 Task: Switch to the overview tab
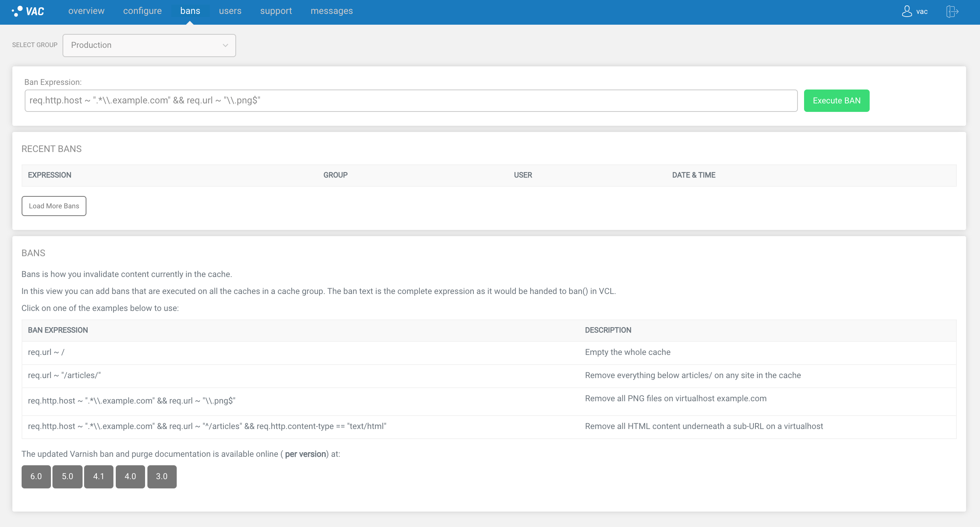click(86, 11)
